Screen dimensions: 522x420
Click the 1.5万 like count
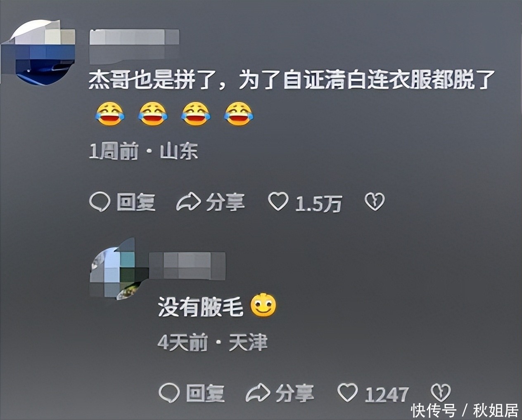pyautogui.click(x=318, y=203)
